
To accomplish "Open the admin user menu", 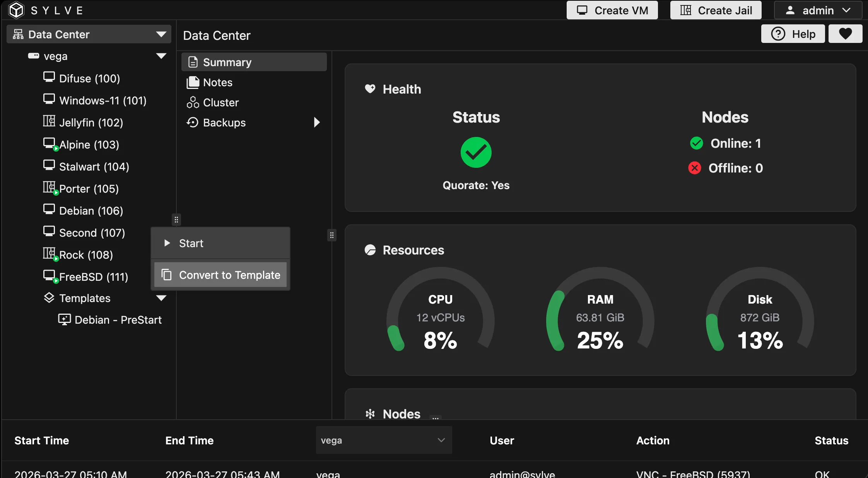I will click(x=818, y=10).
